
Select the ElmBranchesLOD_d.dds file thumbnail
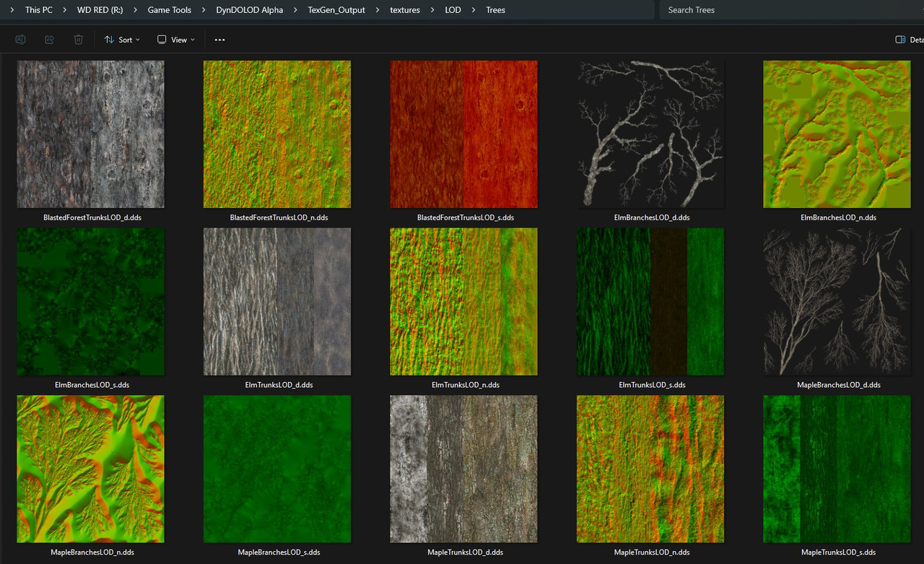tap(650, 134)
